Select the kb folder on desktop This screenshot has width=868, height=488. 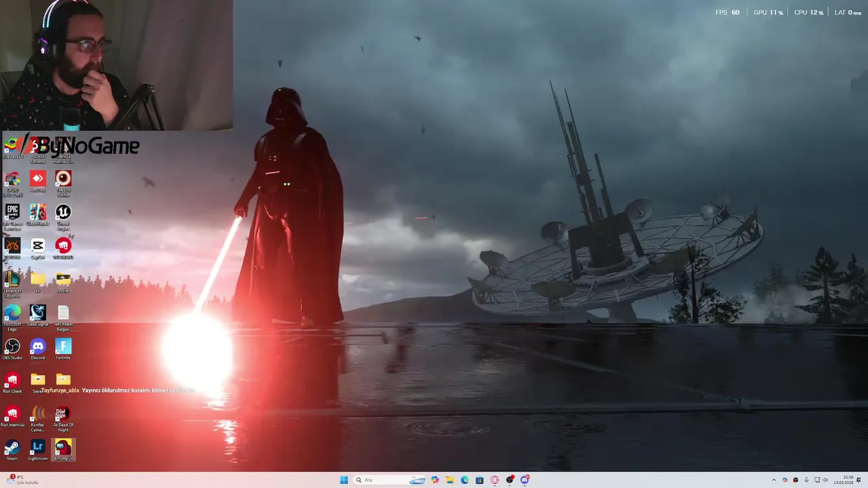point(38,283)
